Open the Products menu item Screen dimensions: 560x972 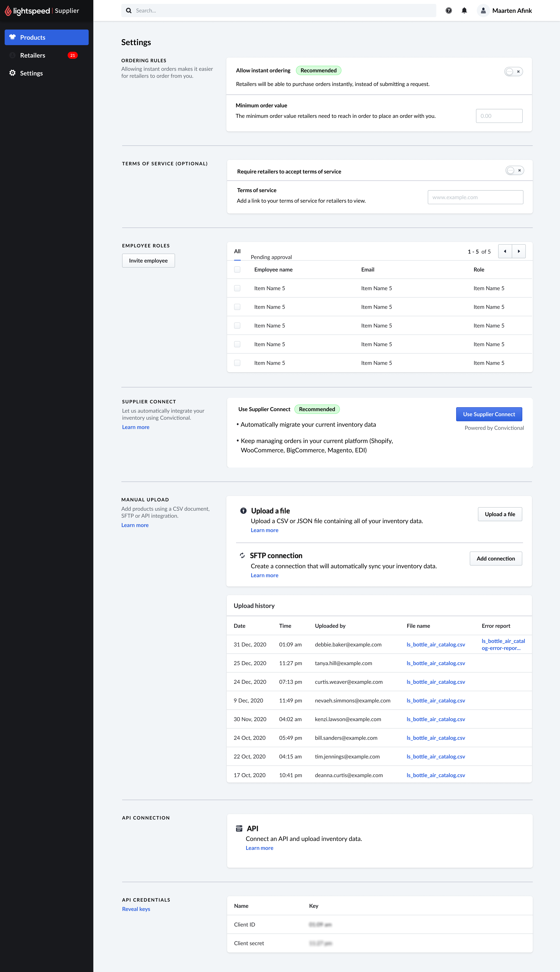[46, 37]
